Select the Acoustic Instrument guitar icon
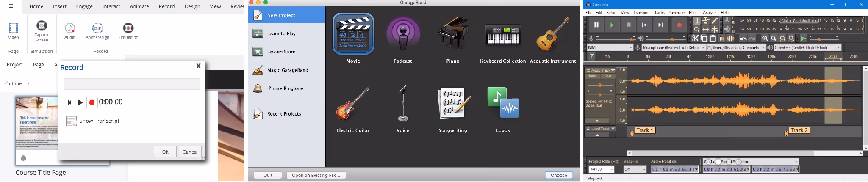868x182 pixels. 553,34
